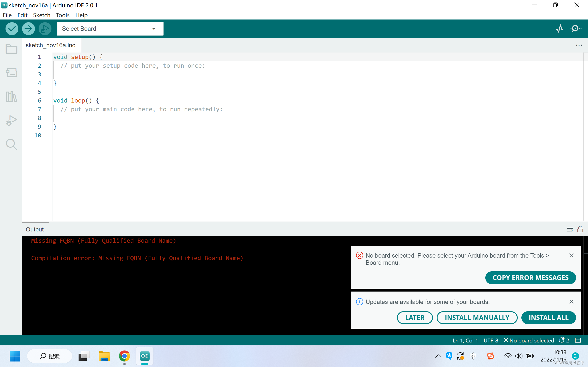Open the Boards Manager sidebar icon
This screenshot has height=367, width=588.
point(11,72)
